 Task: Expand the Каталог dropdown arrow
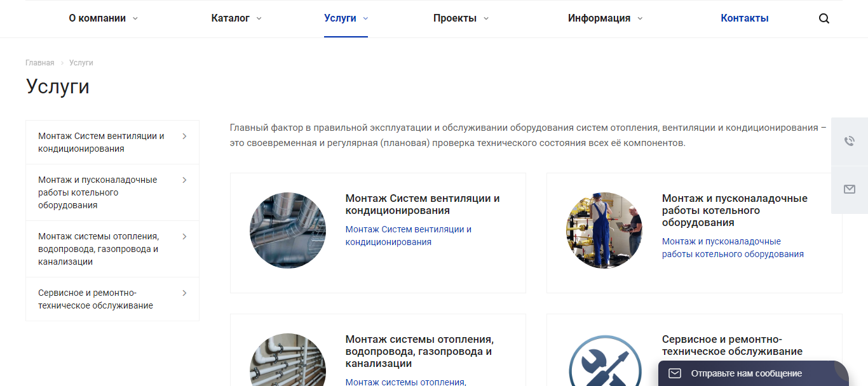[259, 18]
